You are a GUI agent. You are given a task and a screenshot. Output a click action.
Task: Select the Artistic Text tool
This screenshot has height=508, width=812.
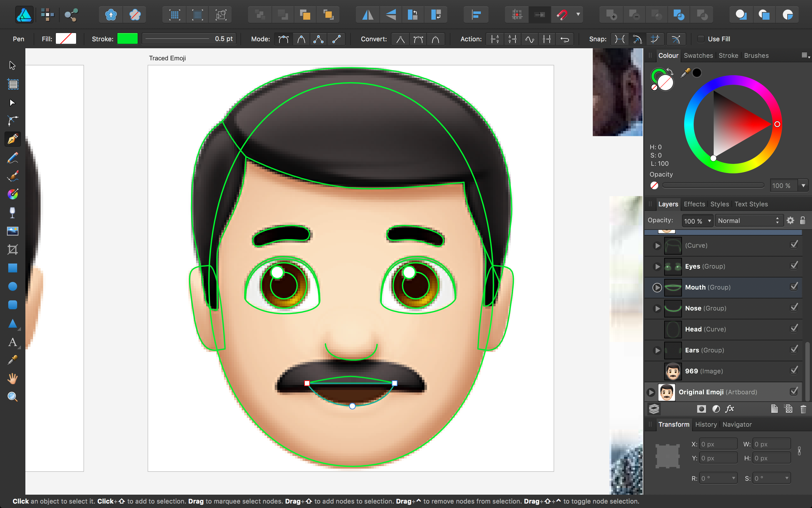(x=13, y=342)
